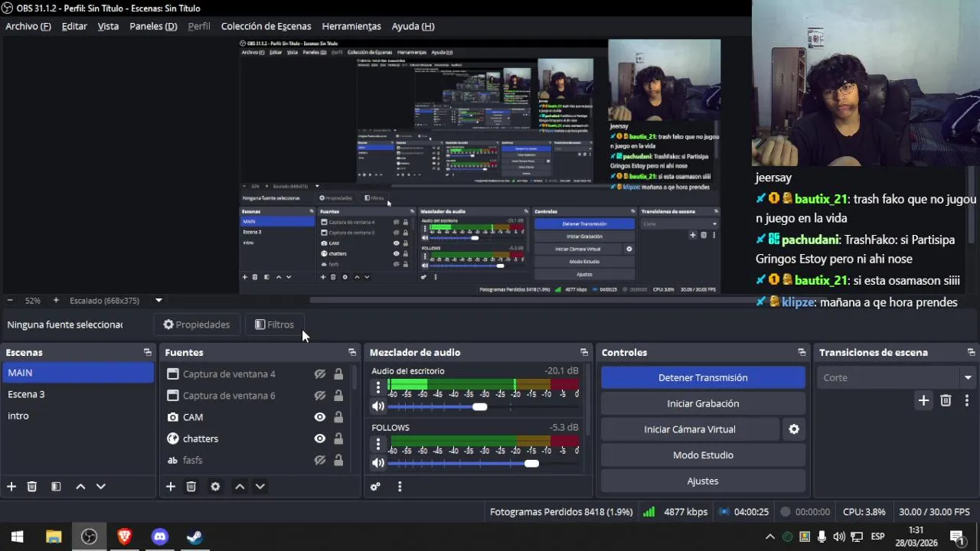Viewport: 980px width, 551px height.
Task: Click Iniciar Cámara Virtual button
Action: (x=690, y=429)
